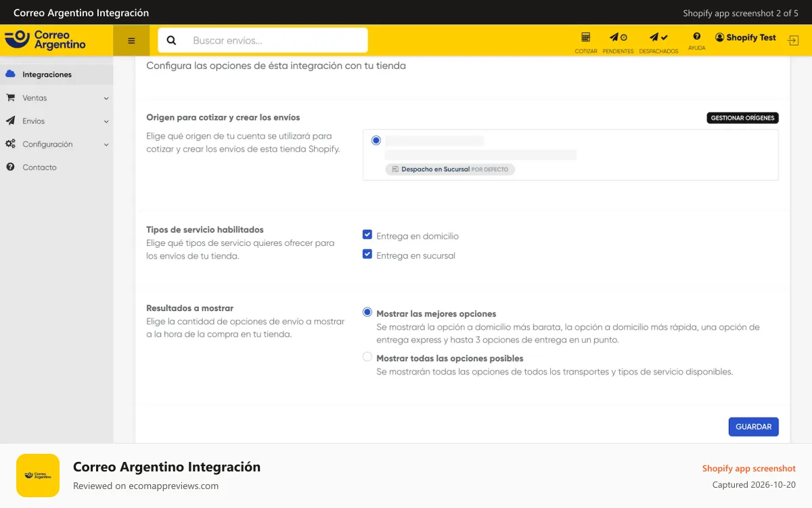
Task: Expand the Configuración menu chevron
Action: click(106, 144)
